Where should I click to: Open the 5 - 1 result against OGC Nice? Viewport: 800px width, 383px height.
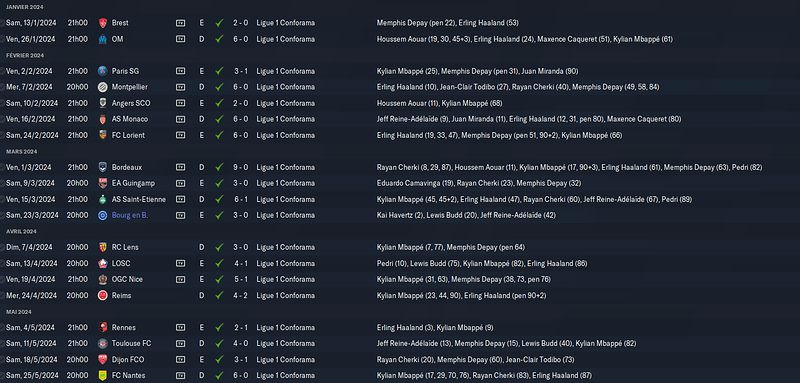tap(241, 279)
